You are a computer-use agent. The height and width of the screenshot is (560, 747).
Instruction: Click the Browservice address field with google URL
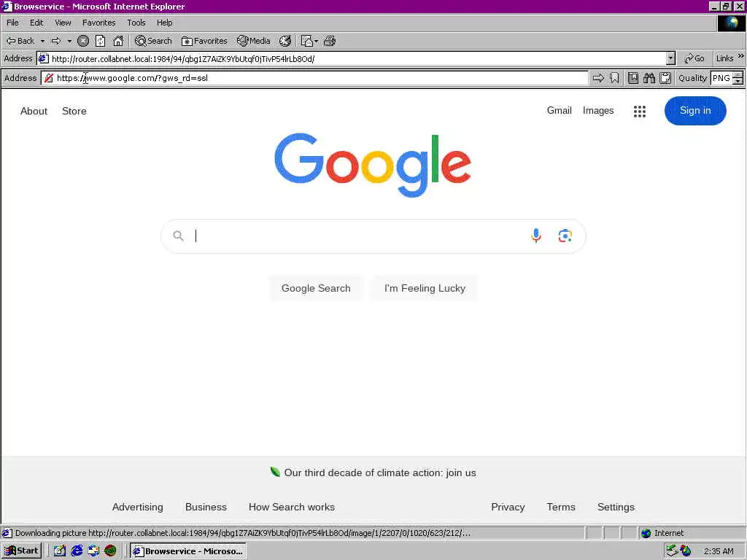[314, 78]
